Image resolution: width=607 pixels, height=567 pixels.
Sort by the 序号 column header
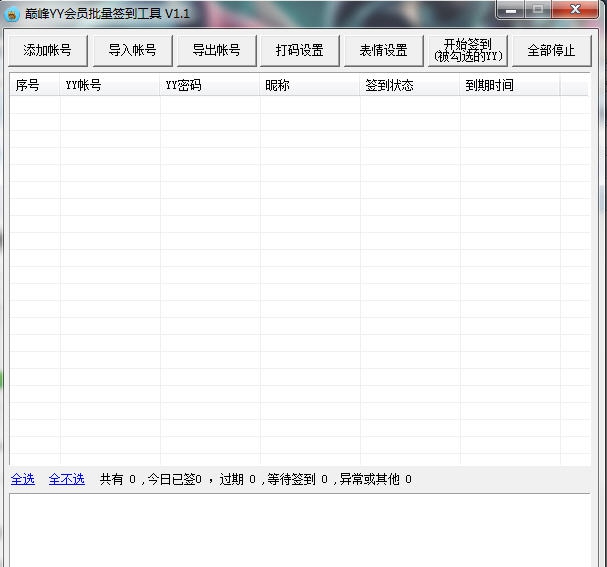point(35,85)
